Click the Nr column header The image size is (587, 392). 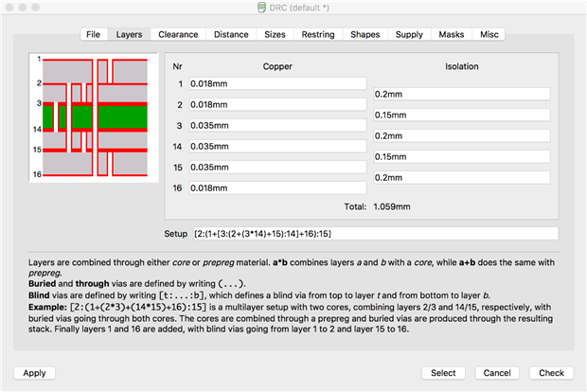click(x=177, y=66)
